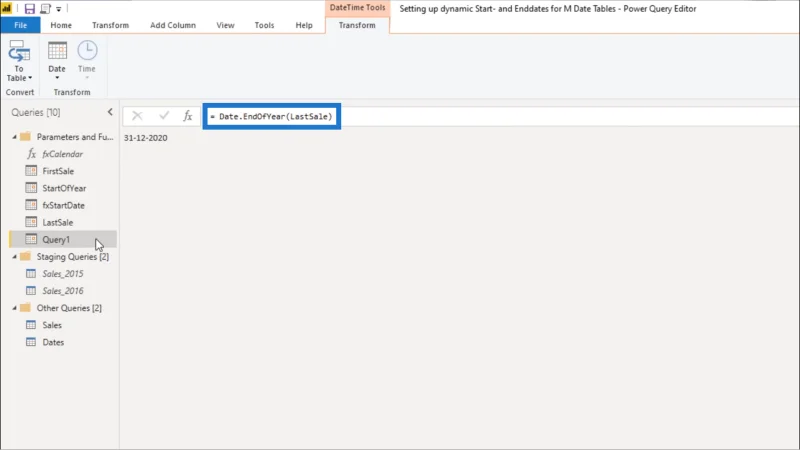The width and height of the screenshot is (800, 450).
Task: Open the Help ribbon tab
Action: pos(304,25)
